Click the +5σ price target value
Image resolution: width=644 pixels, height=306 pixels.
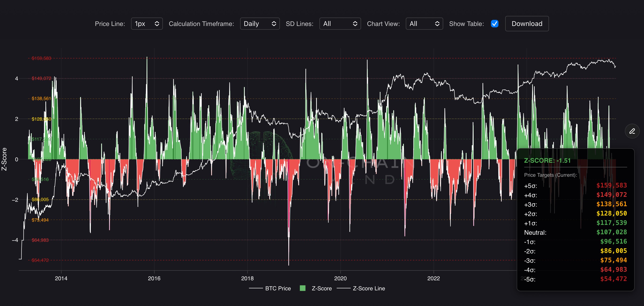pos(611,185)
